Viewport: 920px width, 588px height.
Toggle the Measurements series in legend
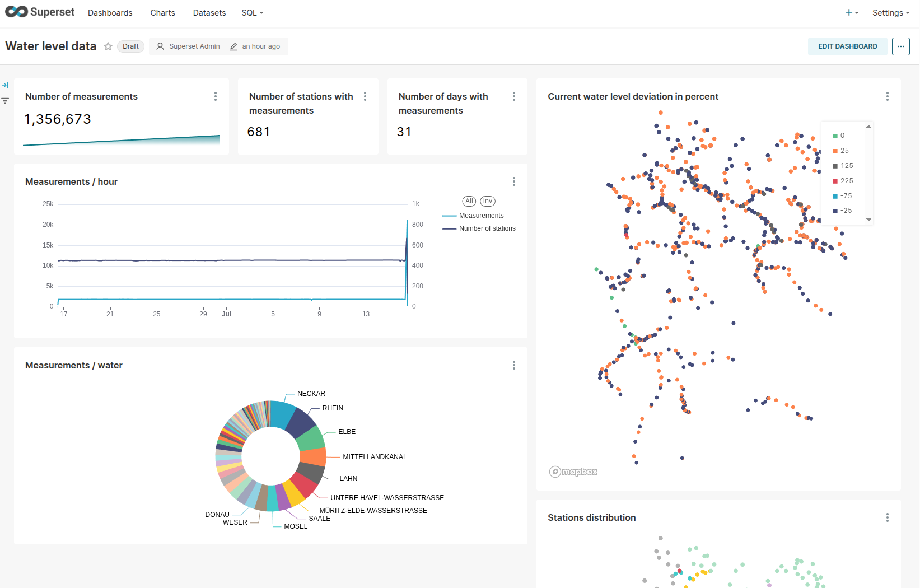pyautogui.click(x=480, y=216)
